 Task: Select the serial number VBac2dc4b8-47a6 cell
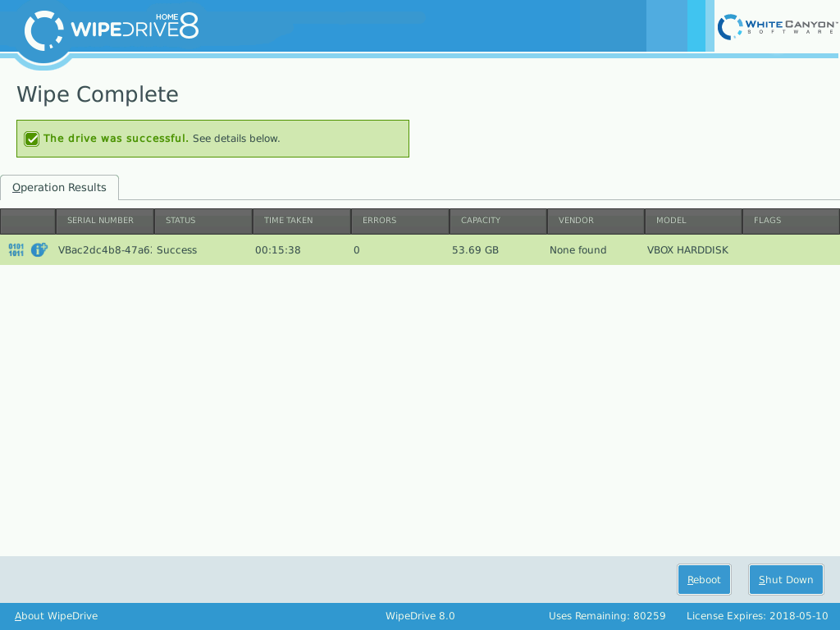pos(105,250)
